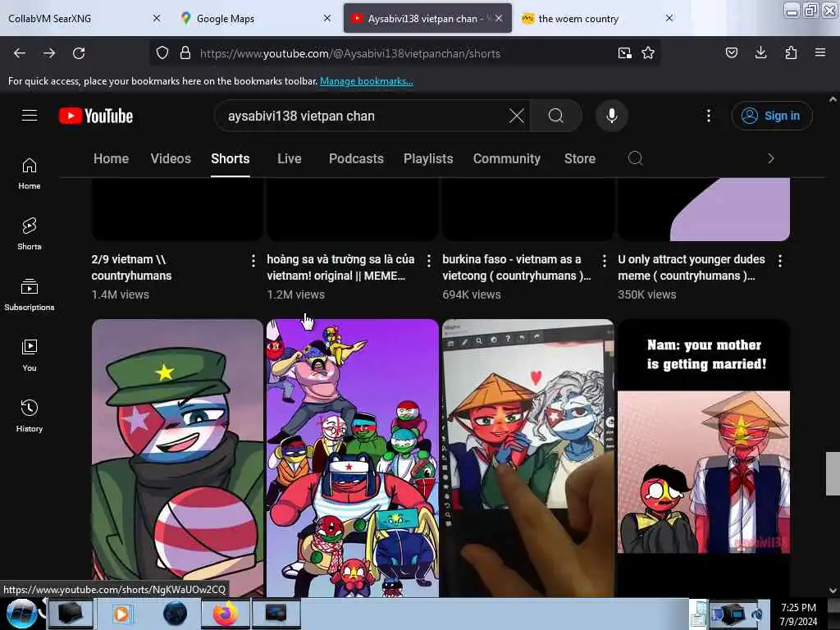Play the tablet drawing short
Viewport: 840px width, 630px height.
(x=528, y=458)
